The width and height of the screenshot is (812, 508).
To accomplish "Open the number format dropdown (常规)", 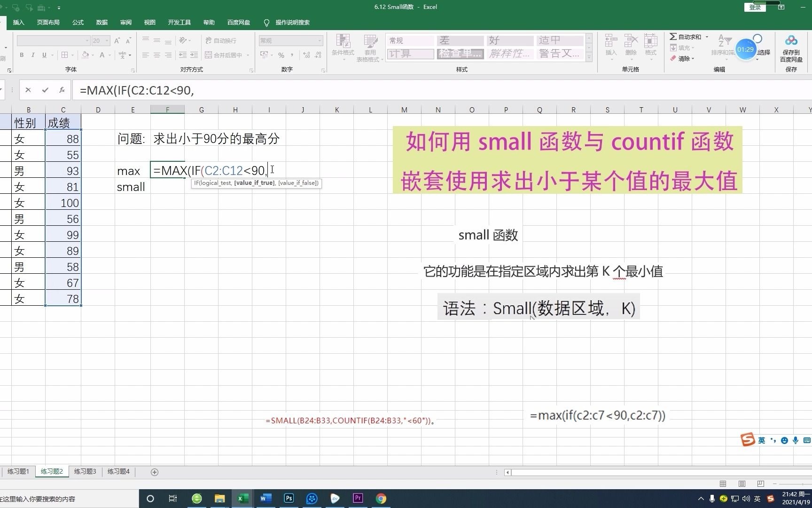I will pos(320,40).
